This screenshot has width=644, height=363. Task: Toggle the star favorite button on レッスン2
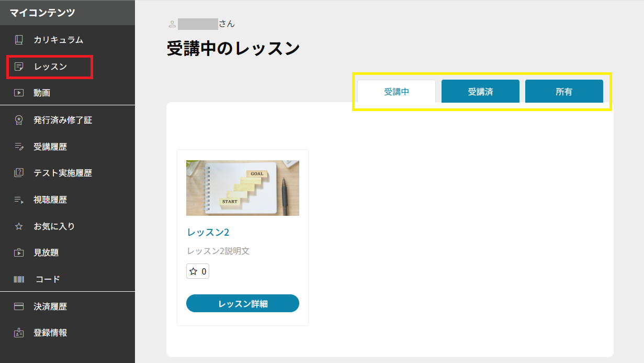click(x=197, y=271)
